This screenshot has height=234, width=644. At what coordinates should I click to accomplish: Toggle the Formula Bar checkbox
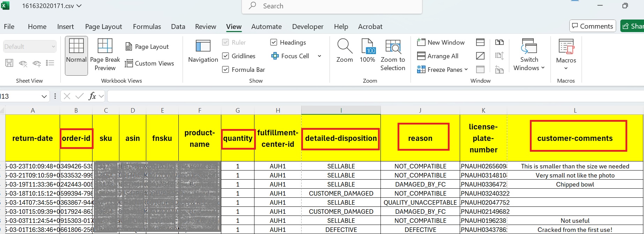pos(225,69)
